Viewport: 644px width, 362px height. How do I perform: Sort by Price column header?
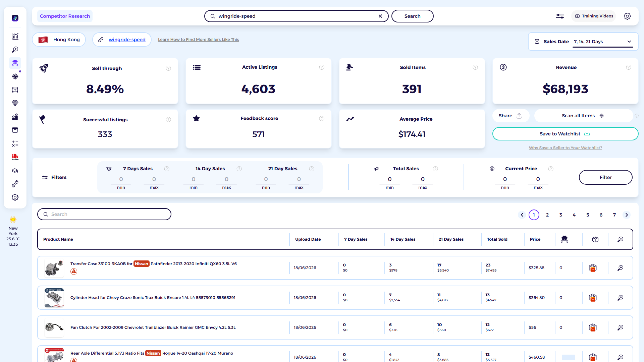click(x=535, y=239)
